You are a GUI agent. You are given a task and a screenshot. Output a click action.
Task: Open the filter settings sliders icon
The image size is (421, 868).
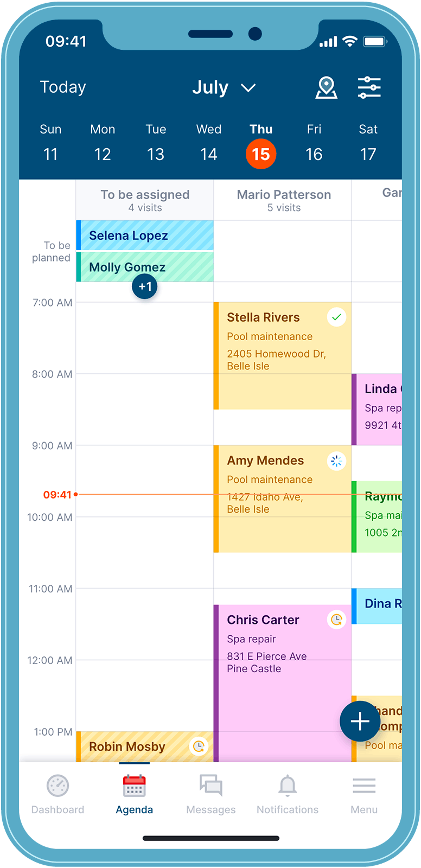[x=369, y=88]
